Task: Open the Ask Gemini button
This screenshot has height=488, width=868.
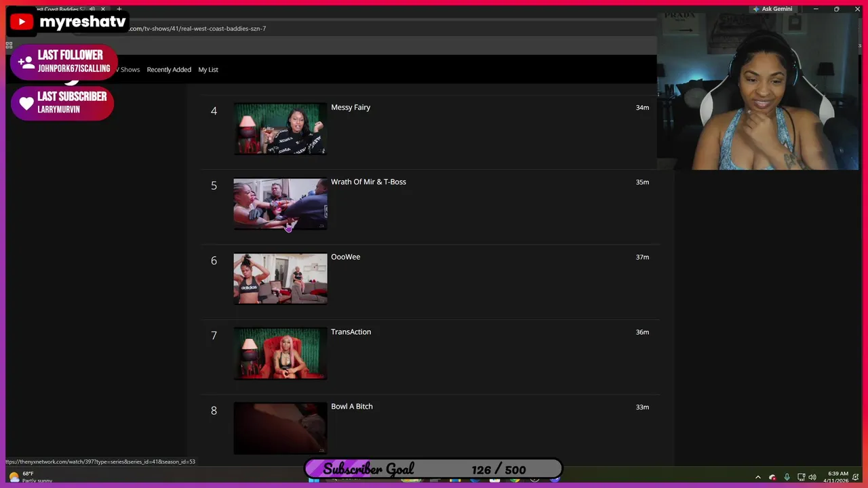Action: (772, 9)
